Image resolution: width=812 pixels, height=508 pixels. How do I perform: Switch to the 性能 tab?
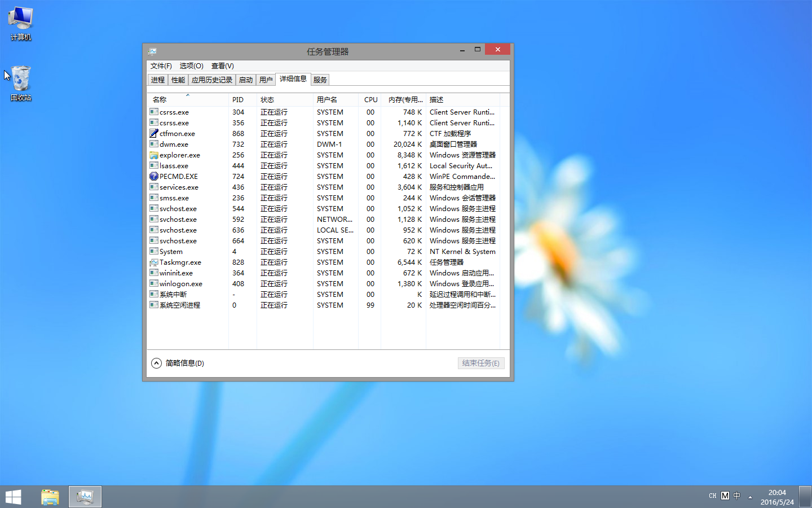tap(178, 80)
